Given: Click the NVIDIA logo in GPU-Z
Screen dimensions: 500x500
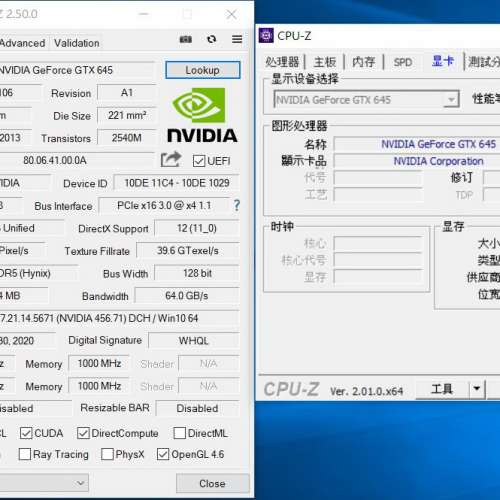Looking at the screenshot, I should coord(202,115).
